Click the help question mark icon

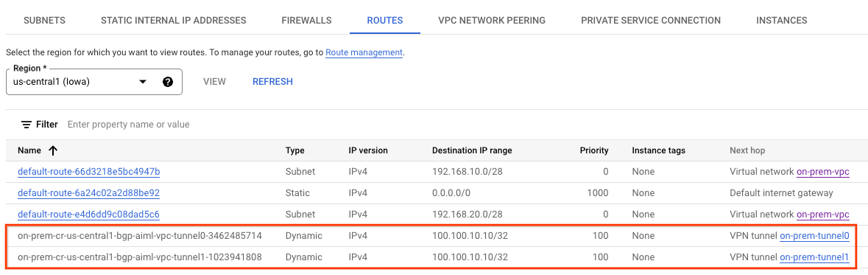pos(169,82)
